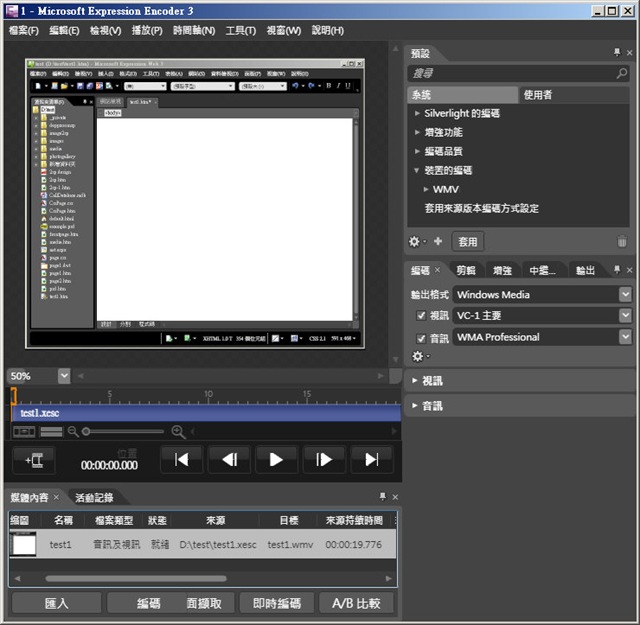Viewport: 640px width, 625px height.
Task: Expand the Silverlight 的編碼 preset group
Action: click(418, 113)
